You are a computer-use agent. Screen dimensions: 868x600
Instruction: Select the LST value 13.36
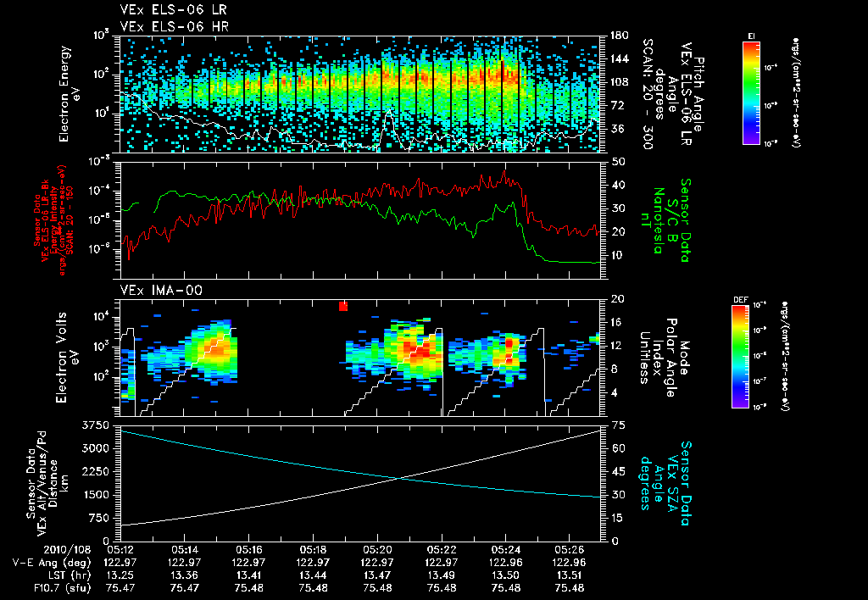pos(184,575)
